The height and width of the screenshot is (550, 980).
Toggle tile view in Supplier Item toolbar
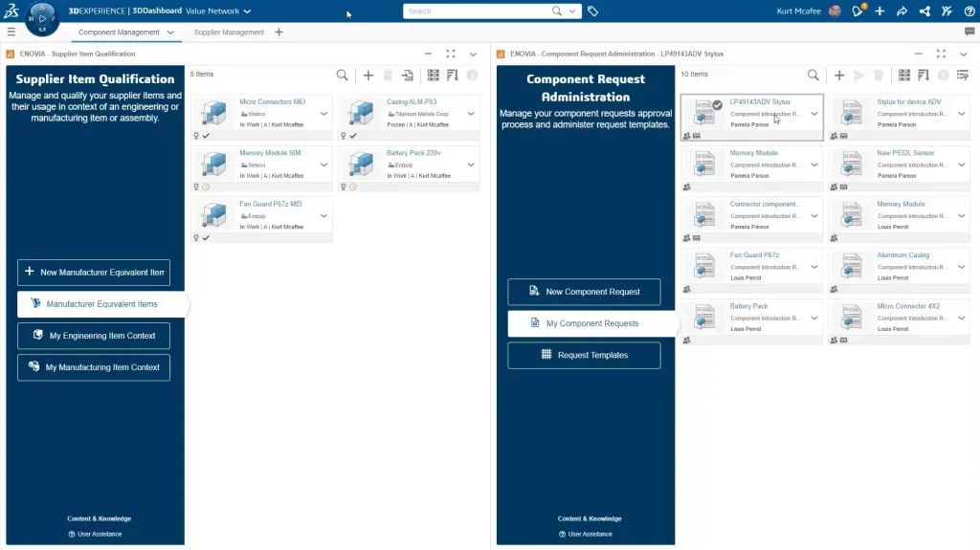coord(434,75)
